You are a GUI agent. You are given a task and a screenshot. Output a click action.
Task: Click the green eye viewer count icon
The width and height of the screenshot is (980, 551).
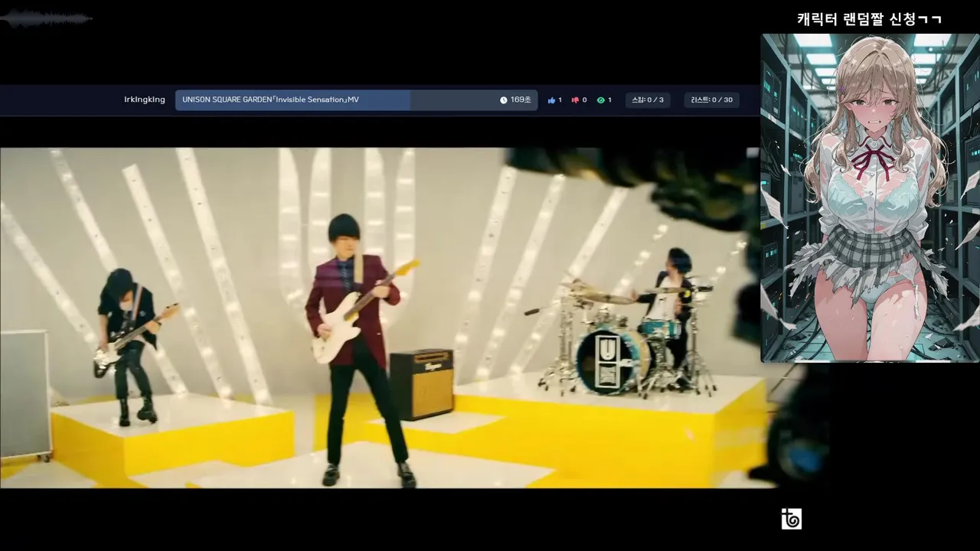(x=600, y=100)
